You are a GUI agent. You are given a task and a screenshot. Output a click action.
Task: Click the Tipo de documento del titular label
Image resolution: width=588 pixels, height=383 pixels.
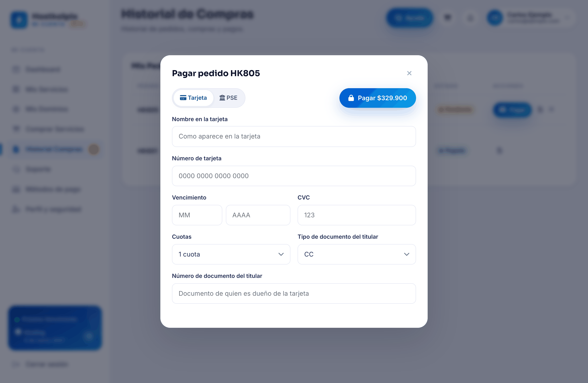pyautogui.click(x=338, y=237)
